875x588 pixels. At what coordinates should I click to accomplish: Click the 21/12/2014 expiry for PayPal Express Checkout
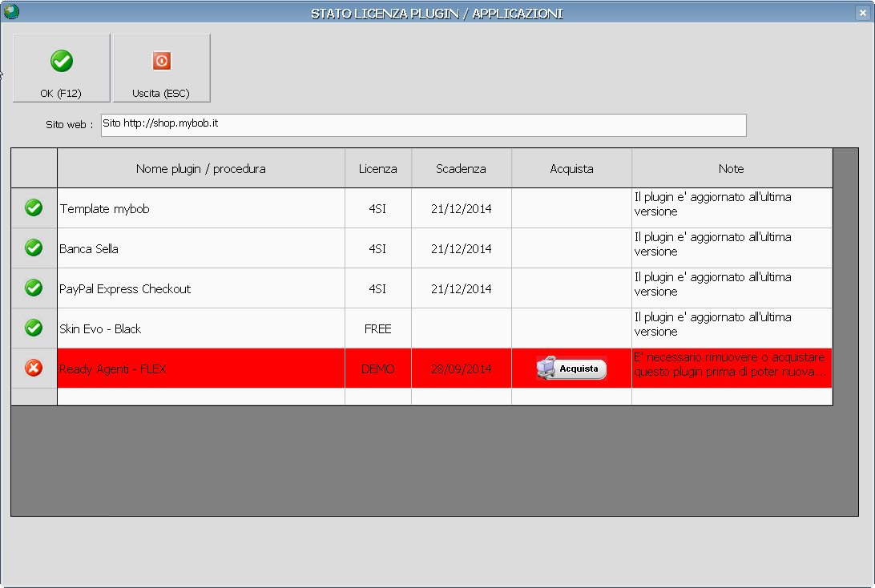[461, 289]
